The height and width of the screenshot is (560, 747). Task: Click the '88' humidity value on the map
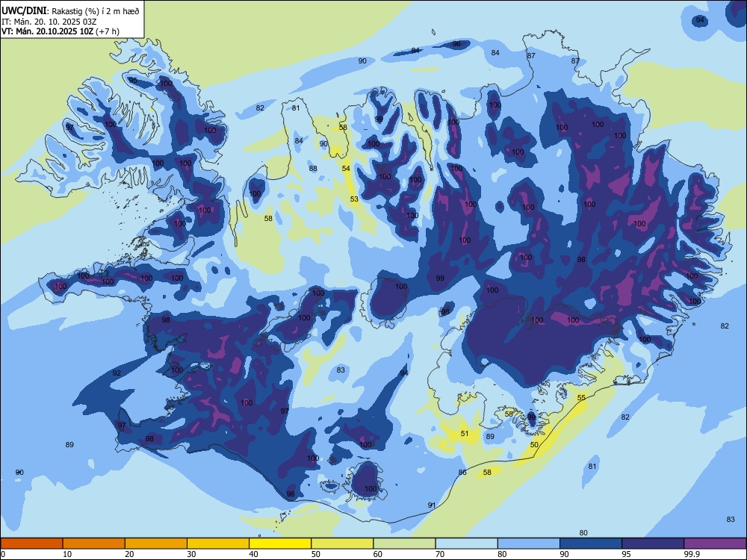click(x=313, y=169)
